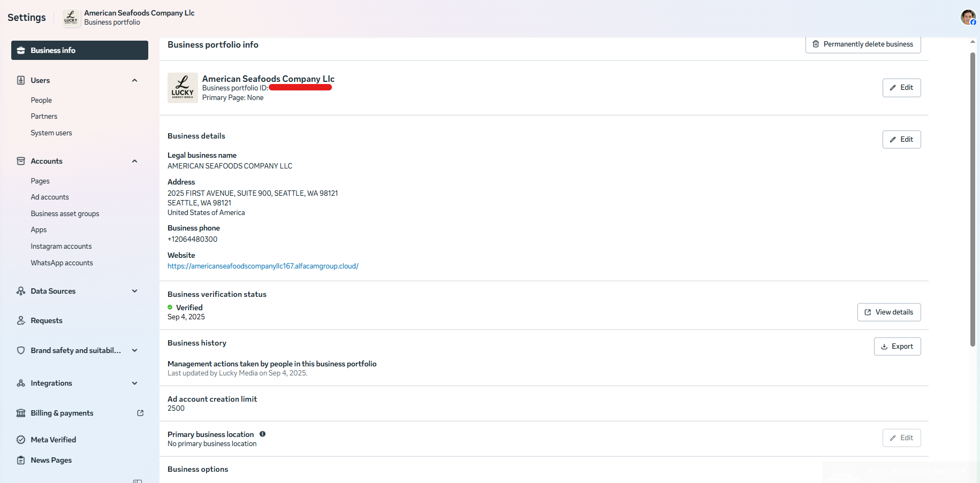Click the Meta Verified badge icon
Viewport: 980px width, 483px height.
coord(21,440)
